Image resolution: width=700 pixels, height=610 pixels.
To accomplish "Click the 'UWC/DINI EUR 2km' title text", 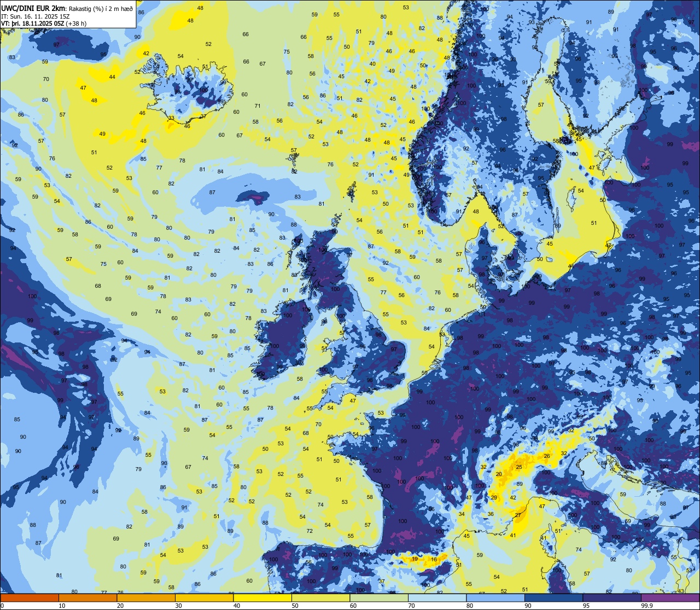I will pos(33,8).
